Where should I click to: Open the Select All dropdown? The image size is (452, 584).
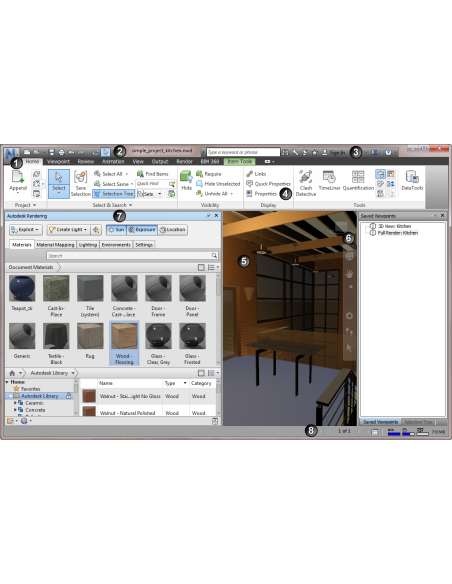coord(127,174)
